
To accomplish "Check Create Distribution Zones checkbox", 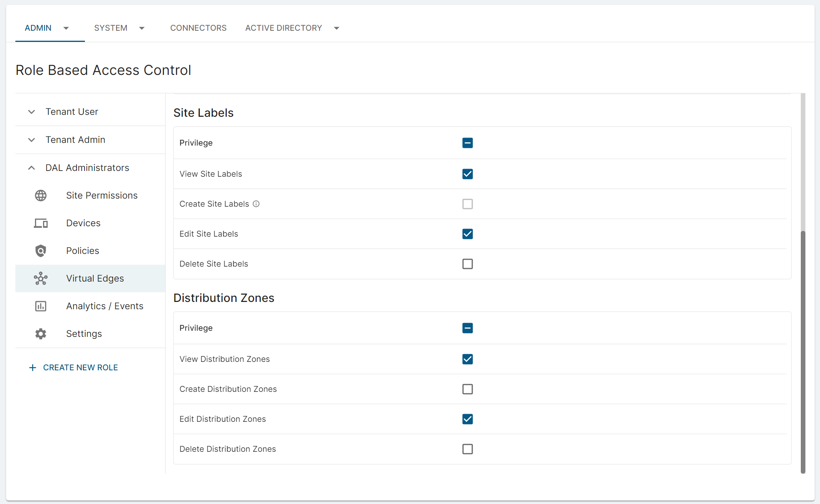I will [467, 389].
